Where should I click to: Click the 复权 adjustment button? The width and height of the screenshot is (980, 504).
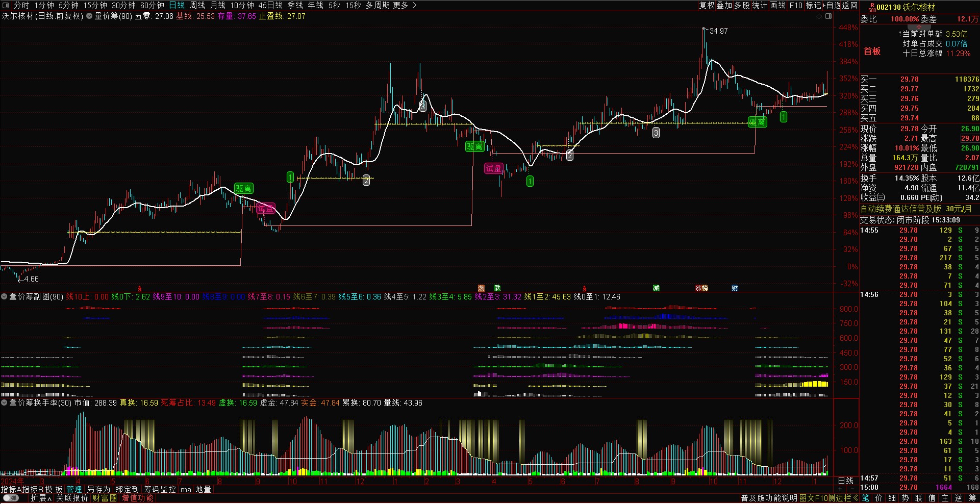point(707,5)
